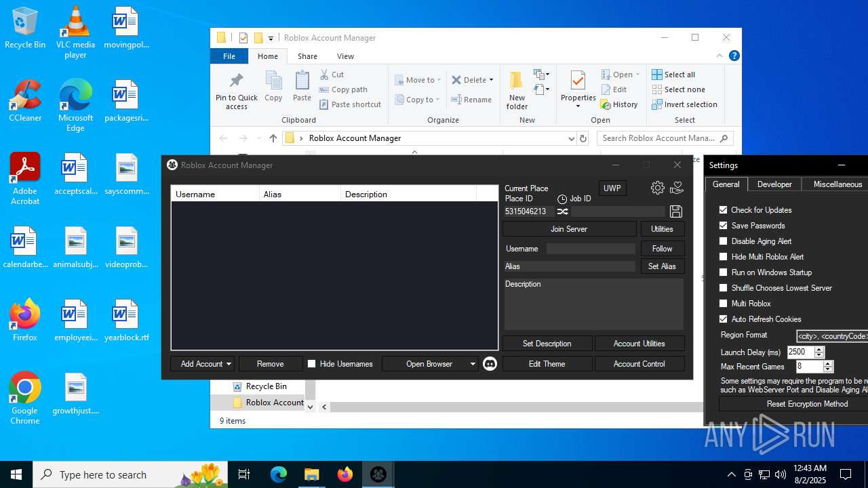Screen dimensions: 868x488
Task: Enable Shuffle Chooses Lowest Server
Action: [723, 288]
